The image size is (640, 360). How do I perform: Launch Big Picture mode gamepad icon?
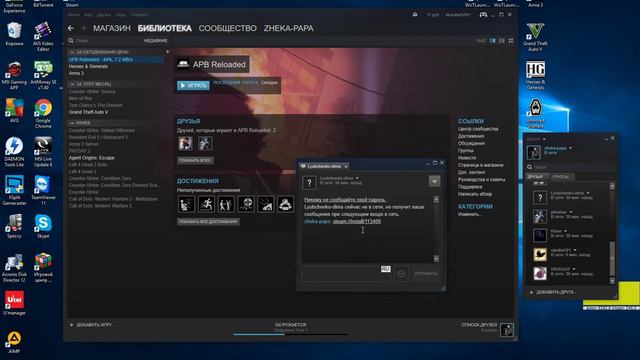pos(483,15)
